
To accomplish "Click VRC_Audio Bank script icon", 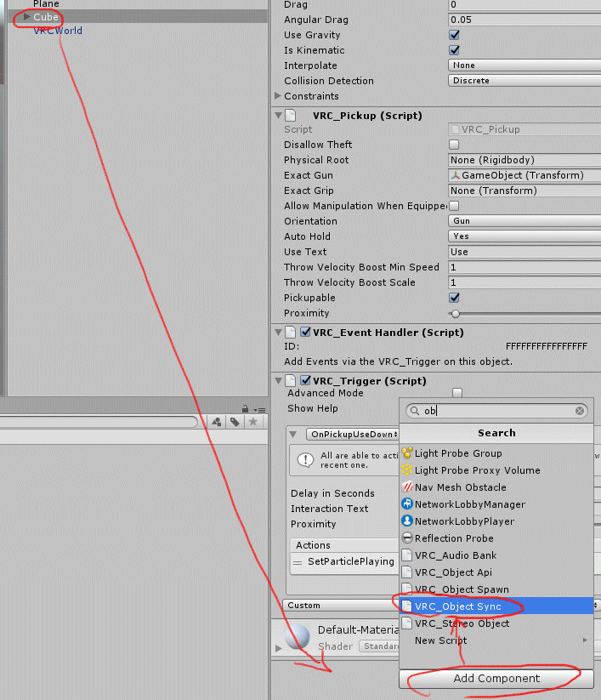I will coord(406,555).
